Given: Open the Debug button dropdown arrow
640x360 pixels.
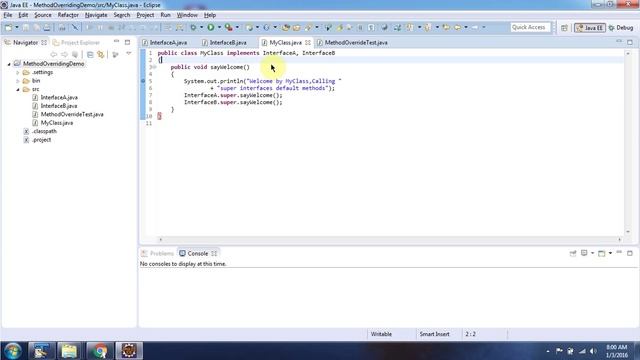Looking at the screenshot, I should point(201,27).
